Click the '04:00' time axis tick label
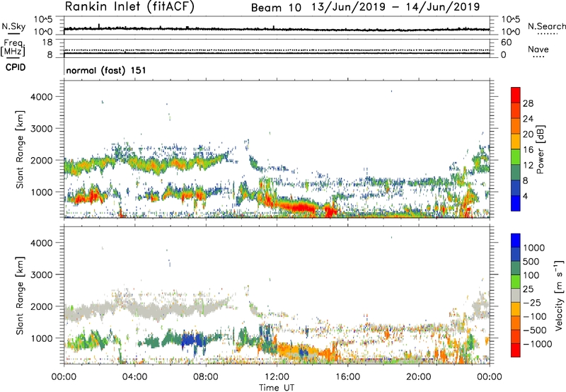566x392 pixels. 134,377
